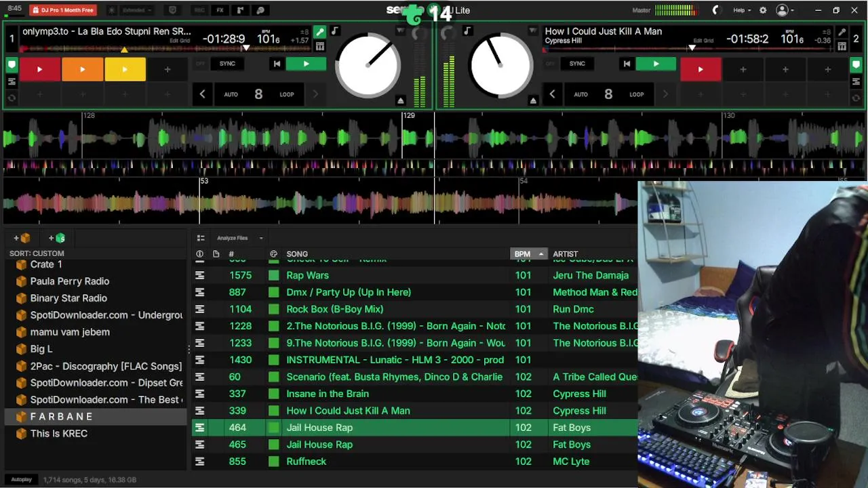Open the FX panel tab
The image size is (868, 488).
pos(220,10)
